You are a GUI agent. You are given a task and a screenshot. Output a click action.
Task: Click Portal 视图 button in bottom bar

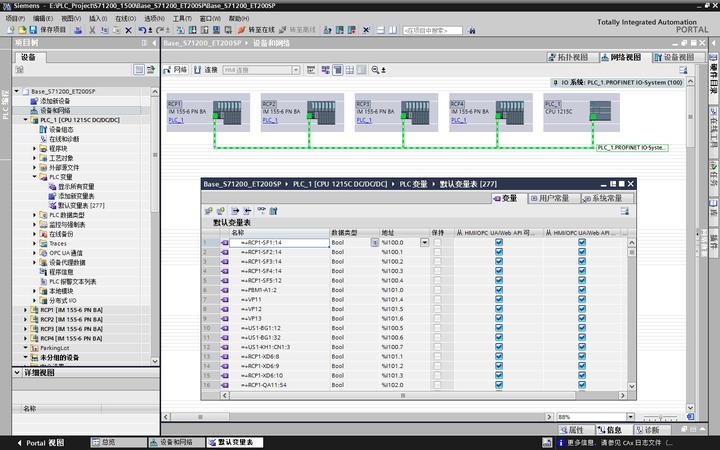pyautogui.click(x=40, y=442)
